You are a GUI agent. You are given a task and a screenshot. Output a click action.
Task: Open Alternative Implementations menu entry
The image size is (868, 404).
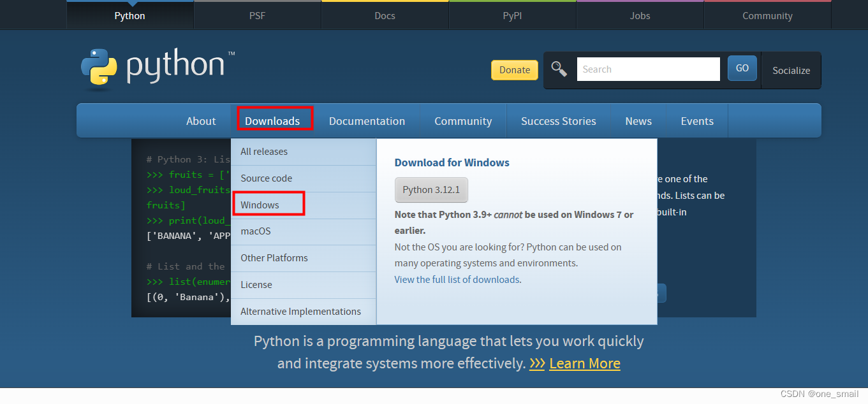pos(304,312)
